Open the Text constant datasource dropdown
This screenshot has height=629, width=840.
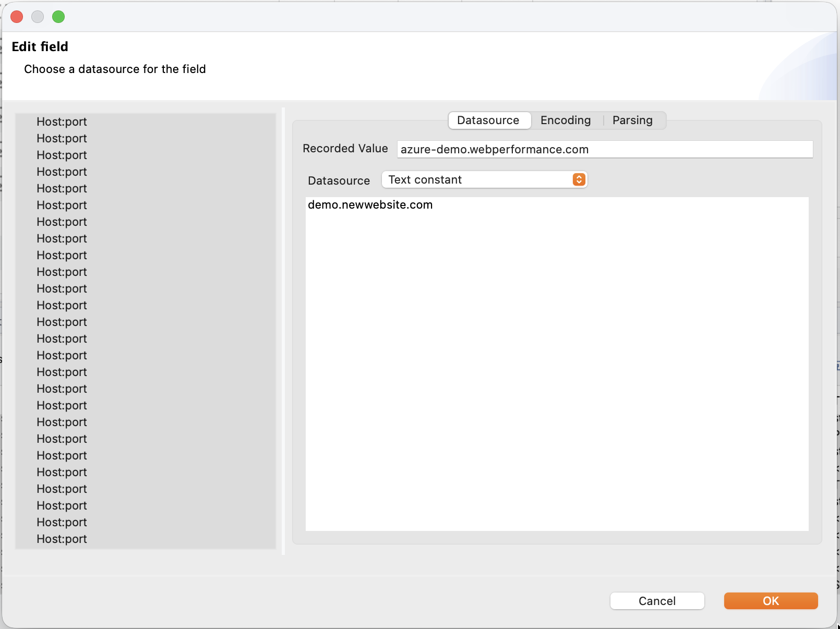click(x=484, y=179)
